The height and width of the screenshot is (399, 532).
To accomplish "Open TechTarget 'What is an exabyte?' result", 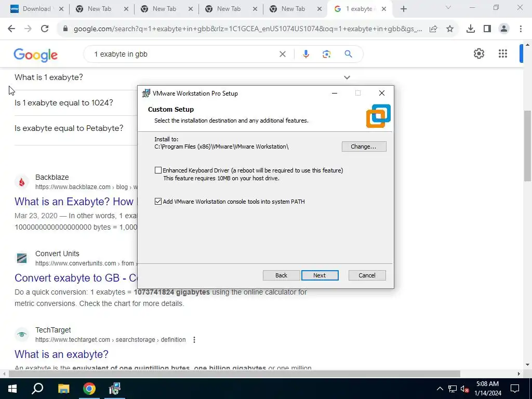I will (61, 354).
